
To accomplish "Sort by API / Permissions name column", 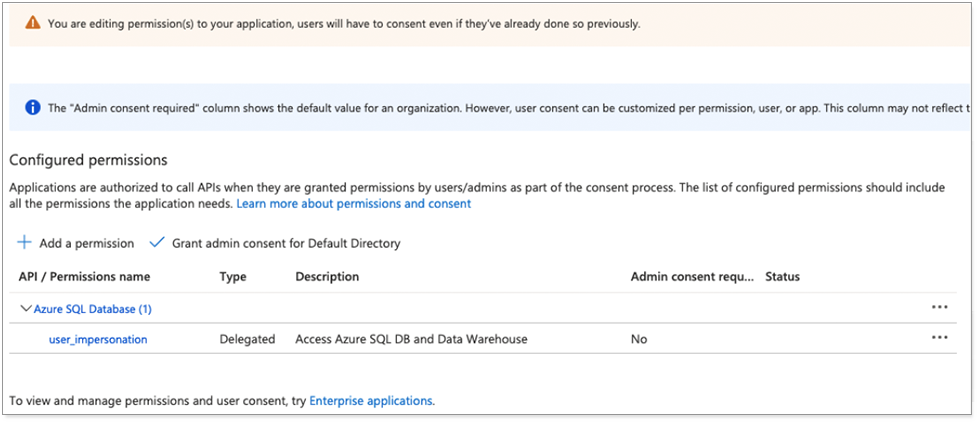I will [84, 276].
